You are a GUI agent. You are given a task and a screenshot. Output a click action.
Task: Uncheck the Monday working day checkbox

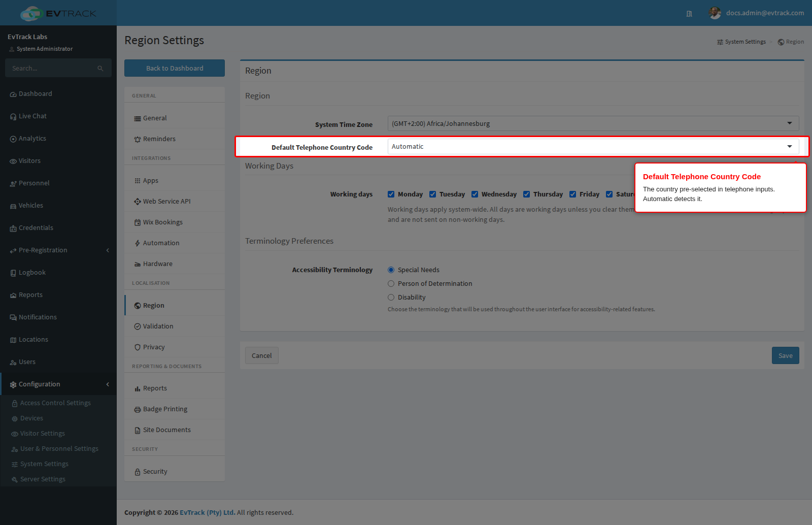[x=391, y=194]
